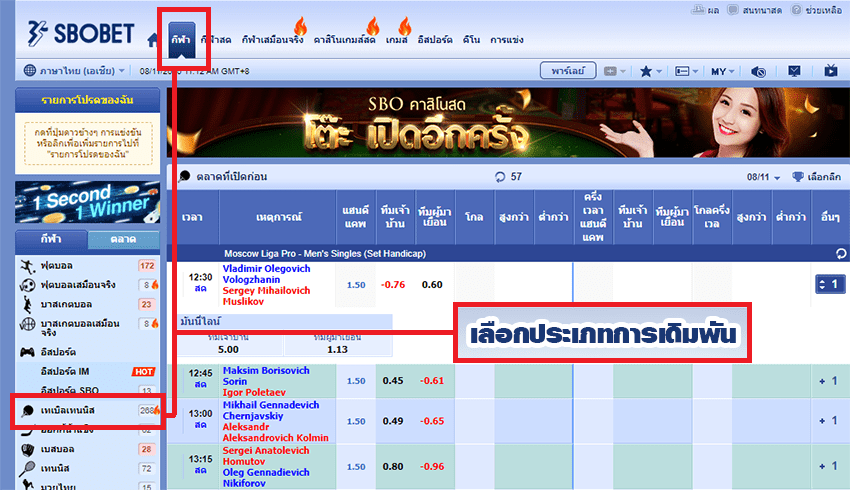The image size is (850, 490).
Task: Click the muted speaker sound icon
Action: point(758,71)
